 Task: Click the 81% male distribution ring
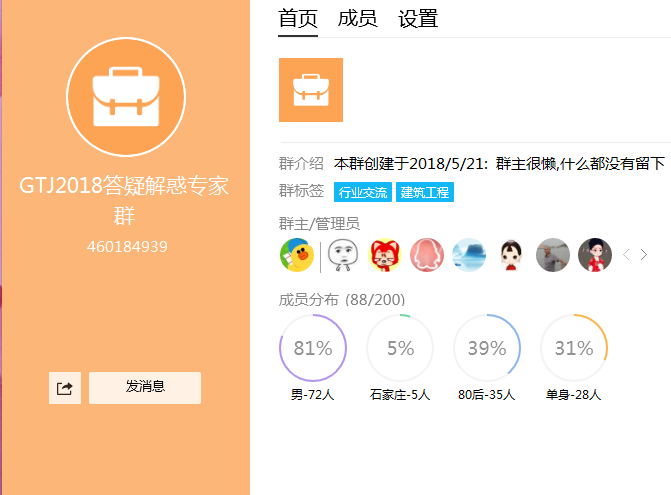[x=313, y=348]
